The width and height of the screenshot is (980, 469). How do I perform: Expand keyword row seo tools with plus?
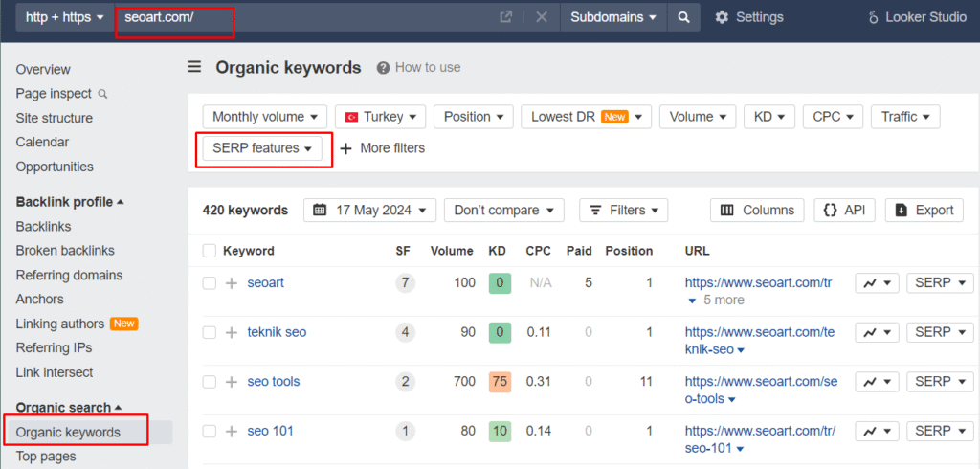[x=232, y=382]
